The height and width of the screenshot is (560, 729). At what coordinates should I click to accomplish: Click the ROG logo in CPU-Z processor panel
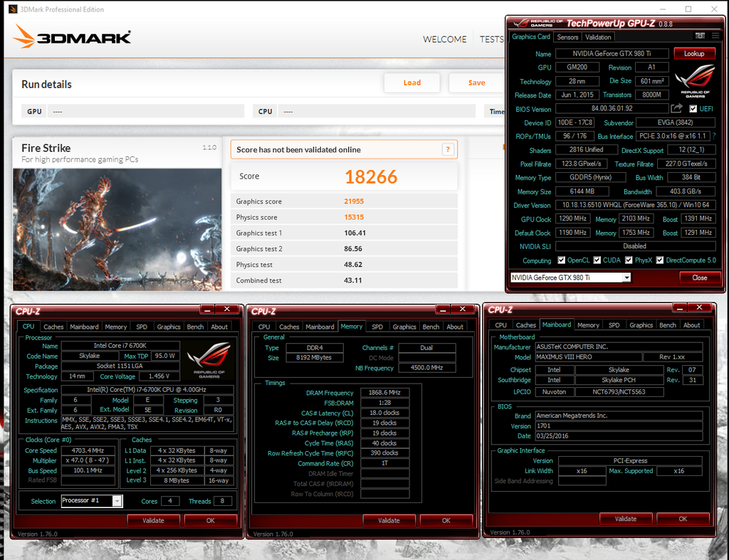[x=209, y=361]
